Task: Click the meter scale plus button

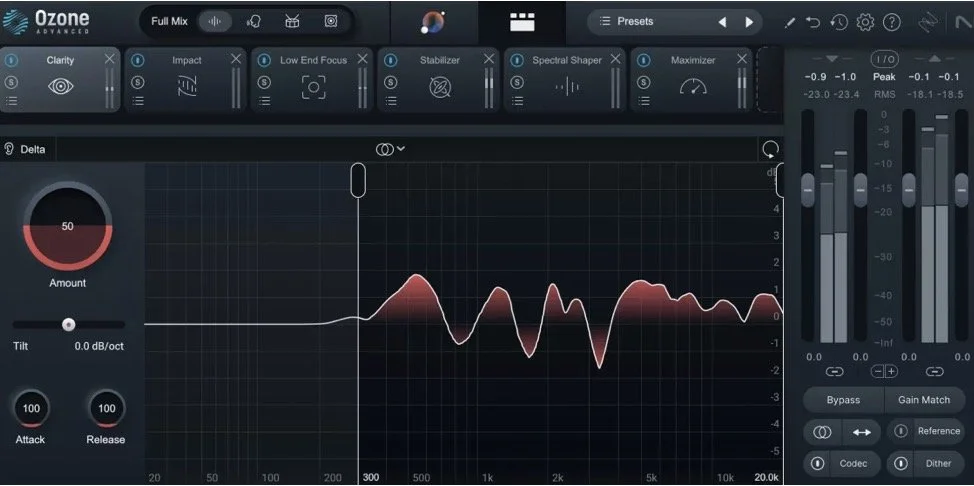Action: click(x=891, y=372)
